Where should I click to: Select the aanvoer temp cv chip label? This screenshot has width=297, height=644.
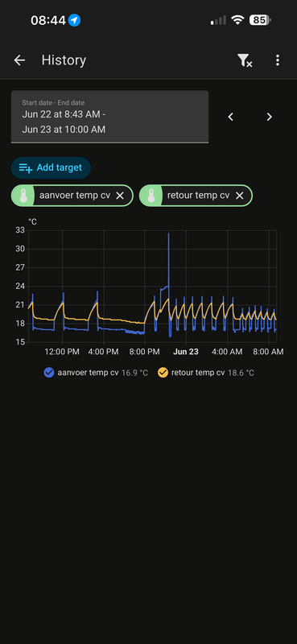(x=75, y=196)
